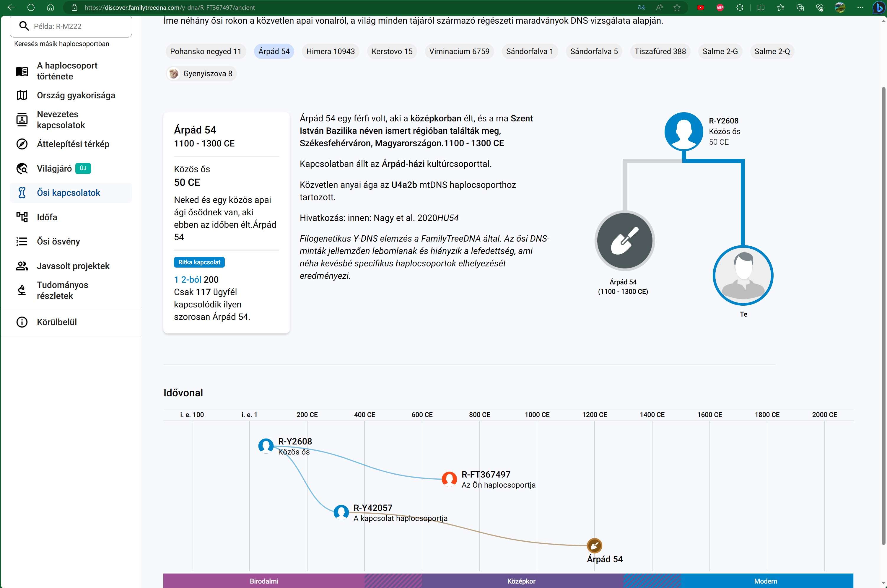The width and height of the screenshot is (887, 588).
Task: Open Világjáró menu item
Action: 71,169
